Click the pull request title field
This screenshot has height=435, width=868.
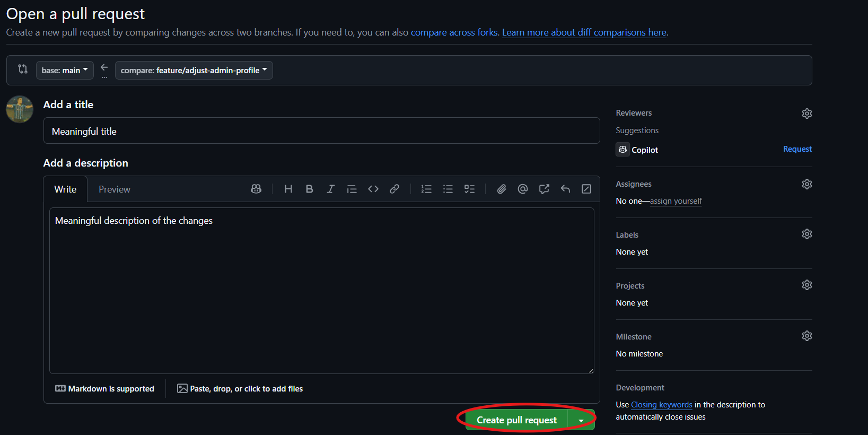(x=321, y=131)
